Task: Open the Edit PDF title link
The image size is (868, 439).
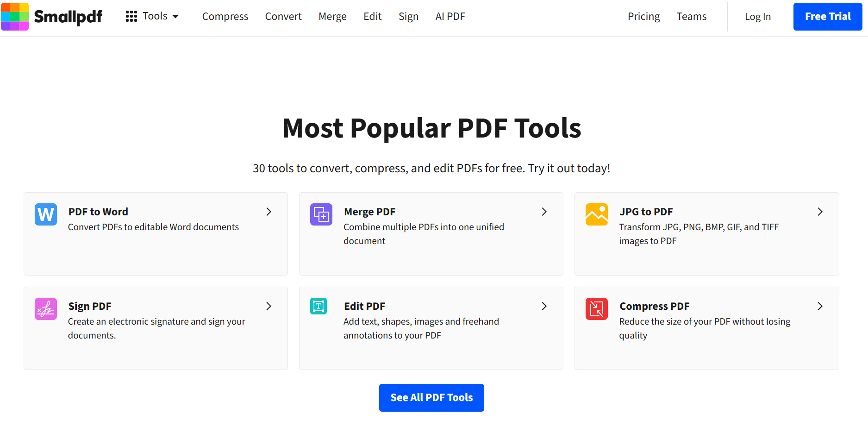Action: point(364,306)
